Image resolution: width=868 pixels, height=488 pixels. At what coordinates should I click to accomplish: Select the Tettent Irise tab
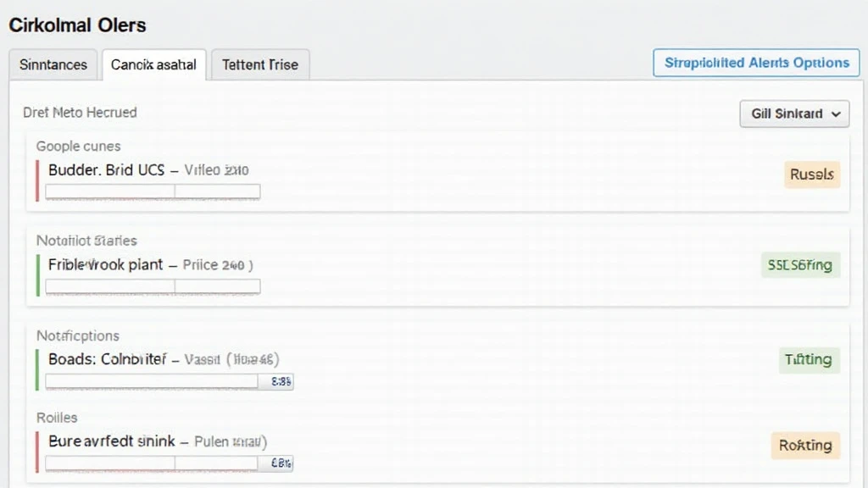pos(260,65)
